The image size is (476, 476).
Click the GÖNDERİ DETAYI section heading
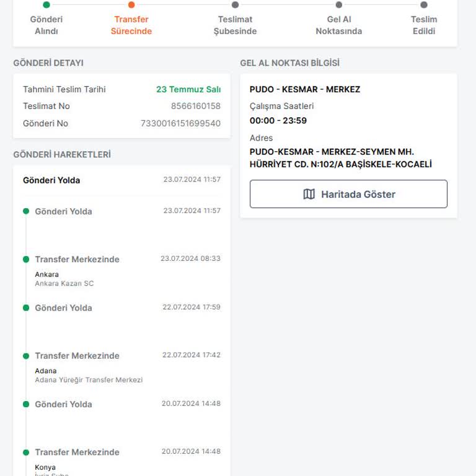[x=48, y=63]
